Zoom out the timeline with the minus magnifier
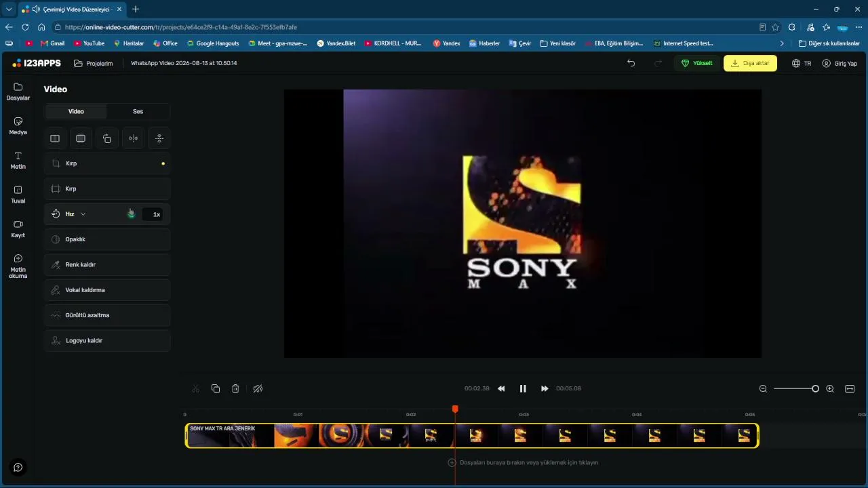 point(763,388)
